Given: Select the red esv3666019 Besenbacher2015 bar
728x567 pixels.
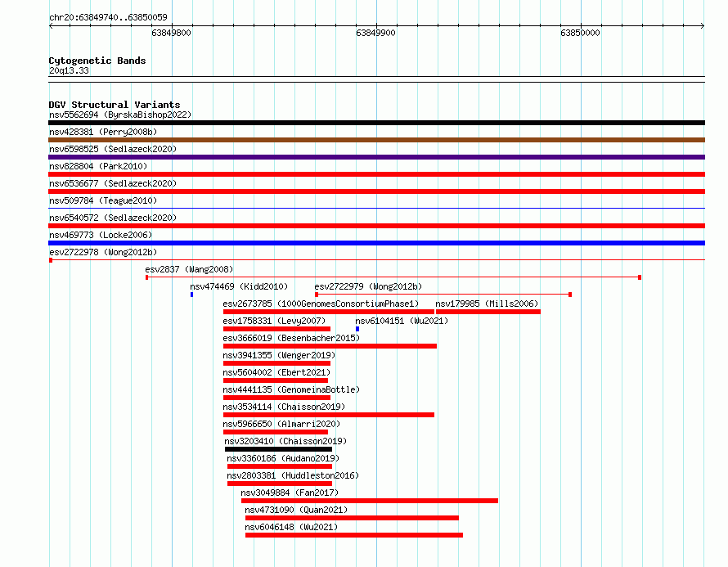Looking at the screenshot, I should tap(330, 346).
